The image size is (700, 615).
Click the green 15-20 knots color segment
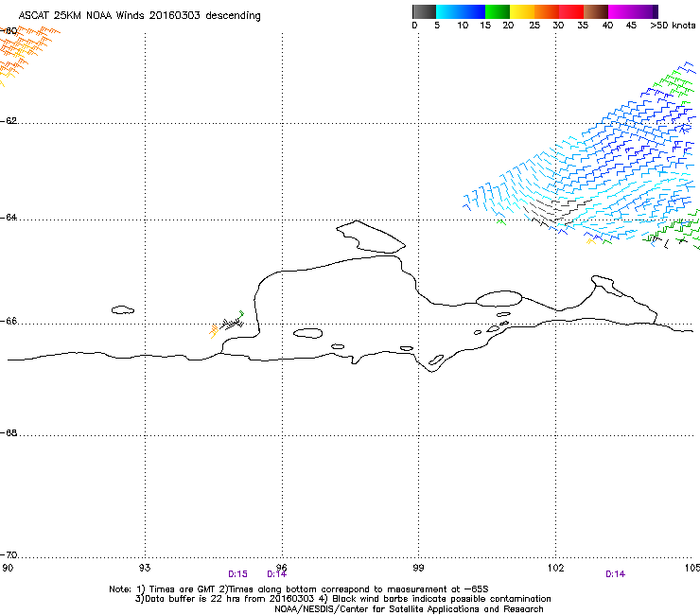pos(498,11)
